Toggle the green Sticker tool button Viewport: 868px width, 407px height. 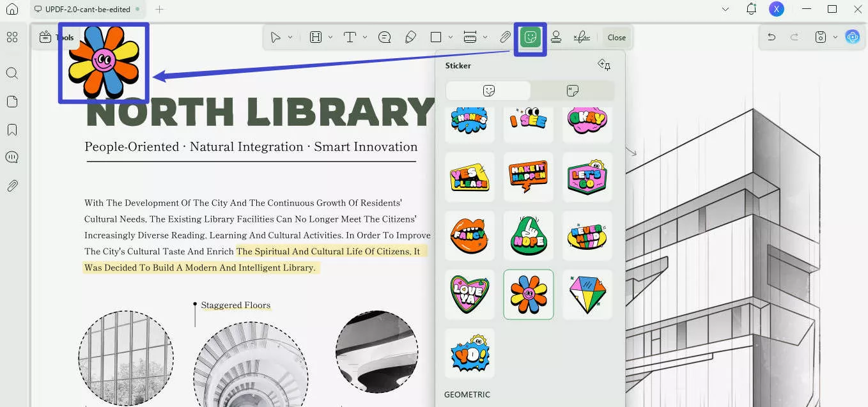530,37
